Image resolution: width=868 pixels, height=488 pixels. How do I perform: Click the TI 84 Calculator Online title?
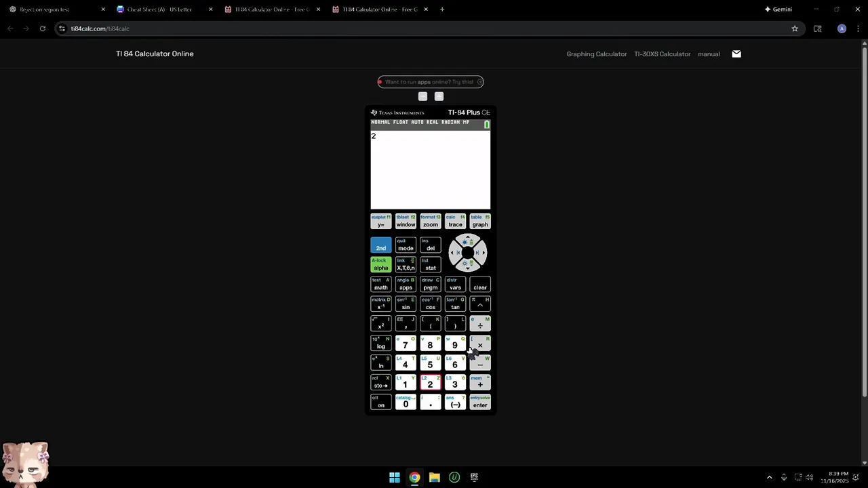155,54
